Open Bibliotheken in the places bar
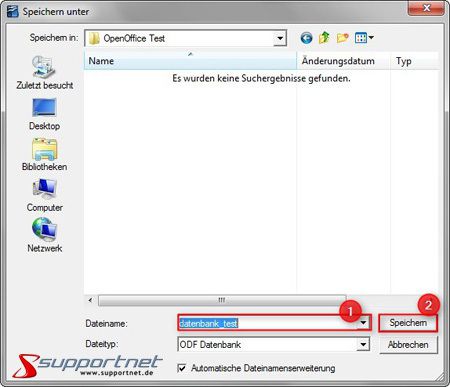 tap(44, 155)
